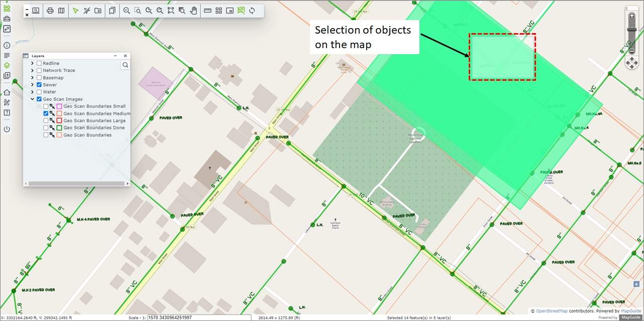
Task: Expand the Basemap layer group
Action: 33,78
